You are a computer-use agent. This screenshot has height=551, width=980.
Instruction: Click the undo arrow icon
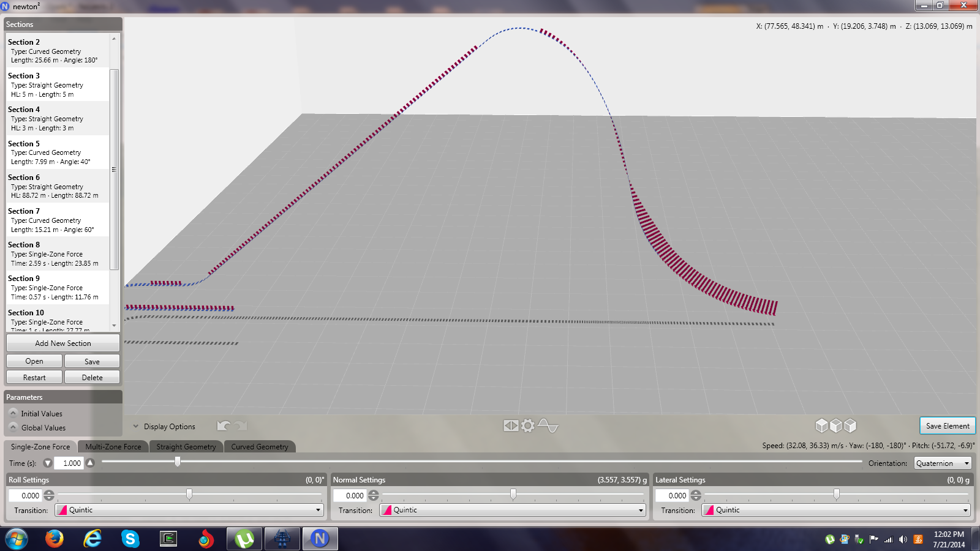tap(224, 425)
